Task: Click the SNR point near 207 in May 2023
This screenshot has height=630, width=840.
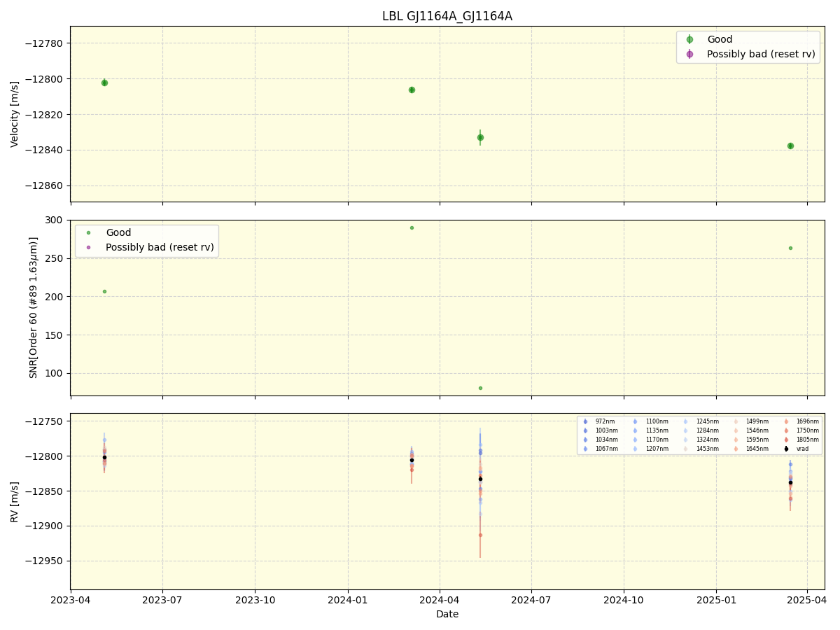Action: coord(104,291)
